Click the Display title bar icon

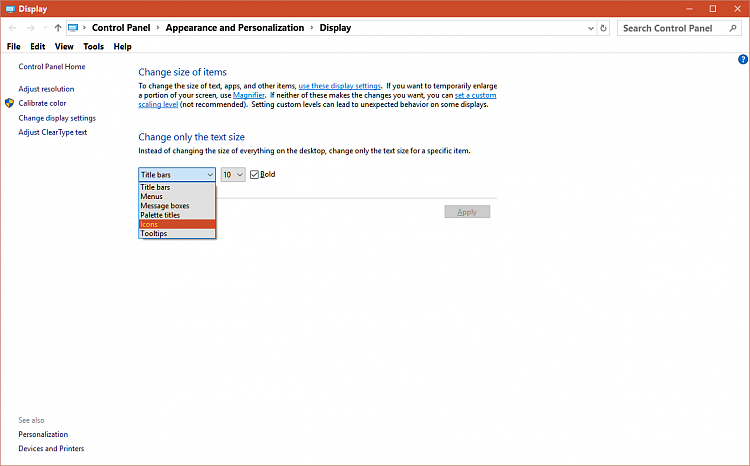click(10, 9)
